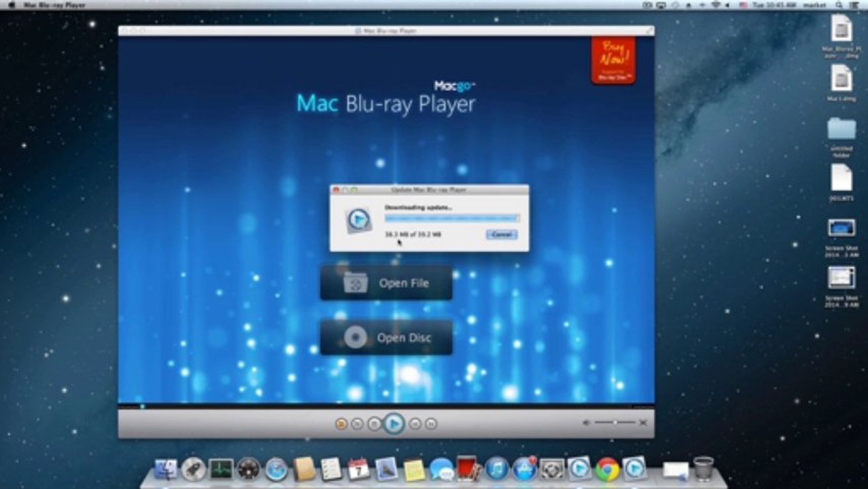This screenshot has width=868, height=489.
Task: Open iTunes from the dock
Action: [x=497, y=469]
